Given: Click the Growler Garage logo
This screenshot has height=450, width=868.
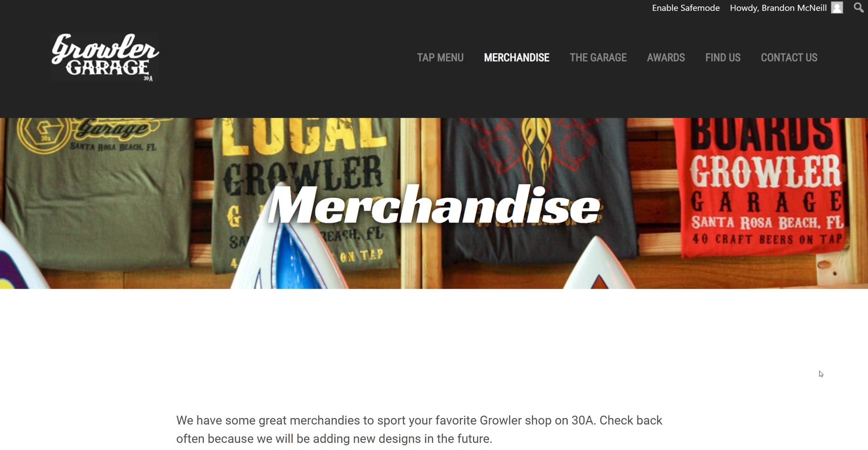Looking at the screenshot, I should tap(105, 57).
